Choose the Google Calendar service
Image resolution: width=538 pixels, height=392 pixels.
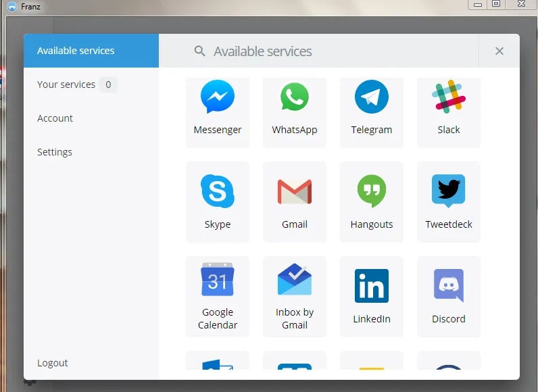[x=218, y=297]
